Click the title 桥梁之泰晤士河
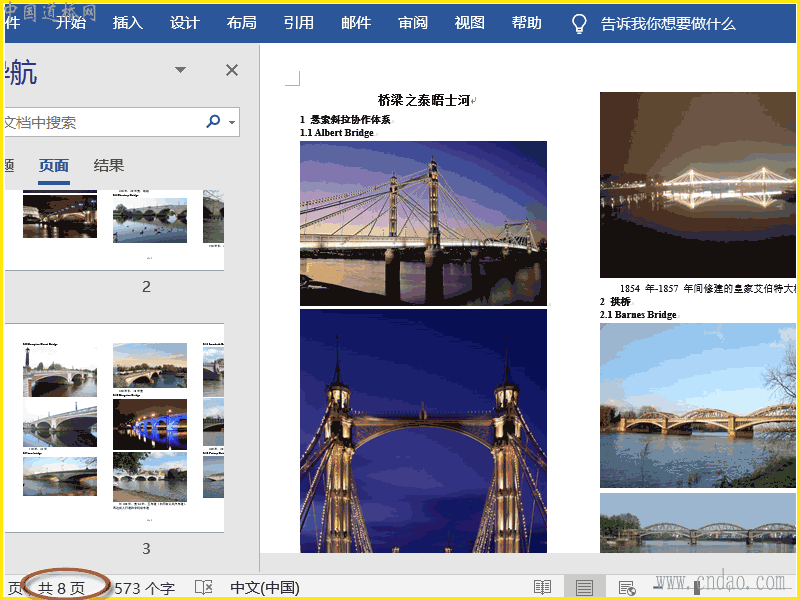This screenshot has width=800, height=600. (x=423, y=100)
